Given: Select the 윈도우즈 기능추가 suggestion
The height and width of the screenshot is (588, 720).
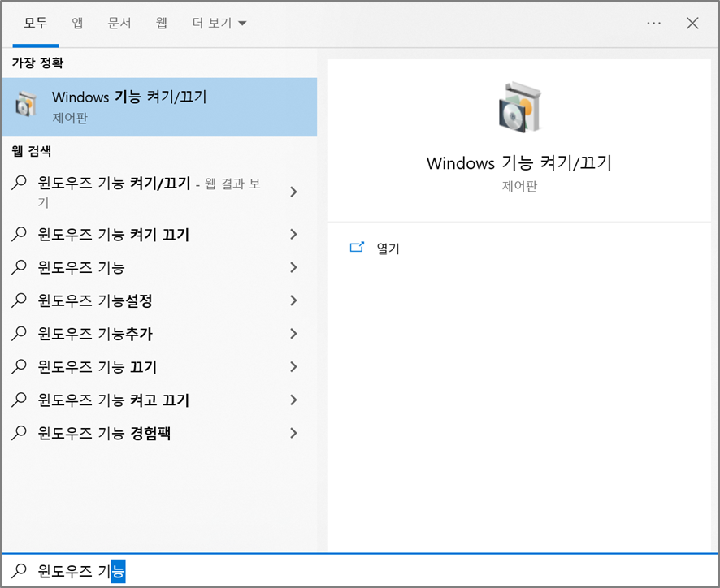Looking at the screenshot, I should (x=159, y=333).
